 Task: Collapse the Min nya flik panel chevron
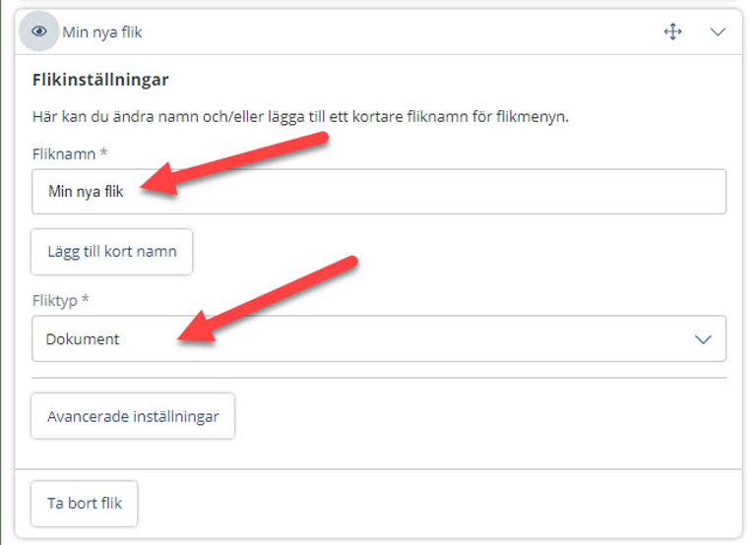pyautogui.click(x=718, y=32)
